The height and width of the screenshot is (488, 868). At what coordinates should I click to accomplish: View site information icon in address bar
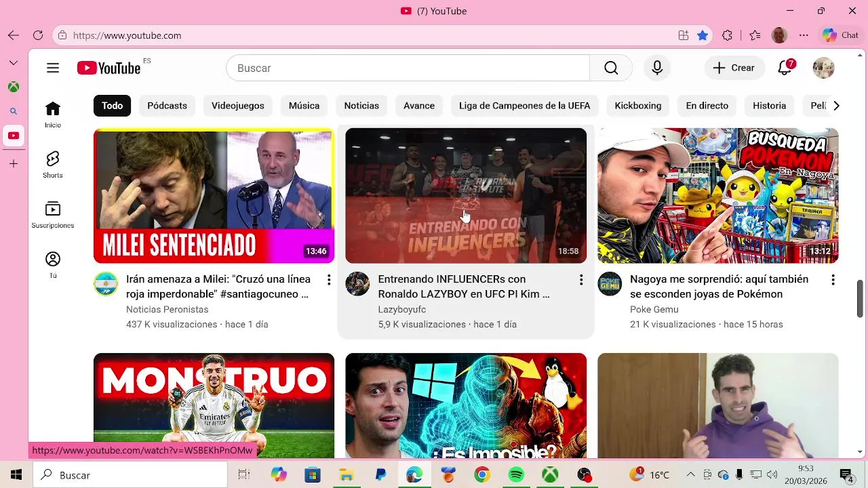[62, 35]
